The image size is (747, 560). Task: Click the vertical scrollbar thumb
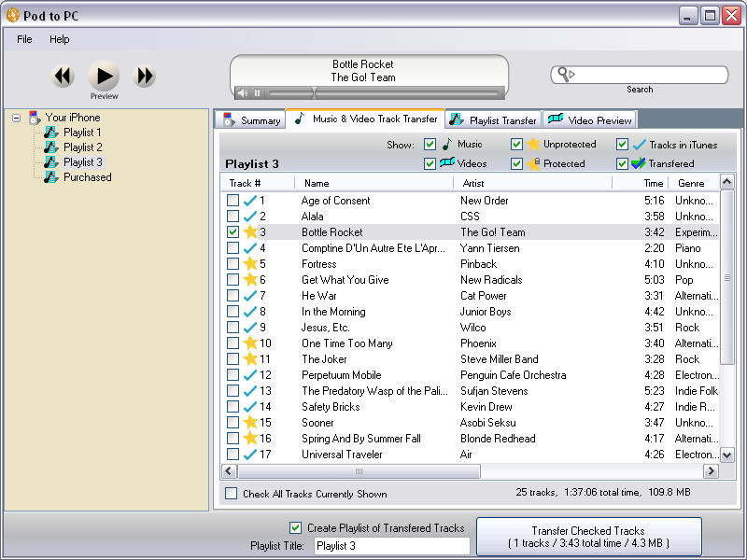(x=726, y=277)
